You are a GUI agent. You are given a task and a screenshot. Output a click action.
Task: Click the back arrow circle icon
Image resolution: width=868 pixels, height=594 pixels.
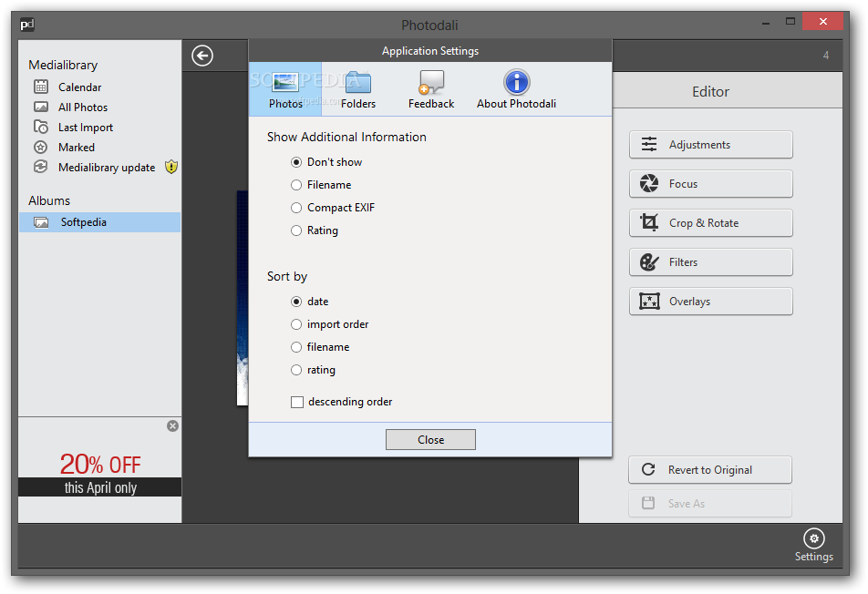202,56
